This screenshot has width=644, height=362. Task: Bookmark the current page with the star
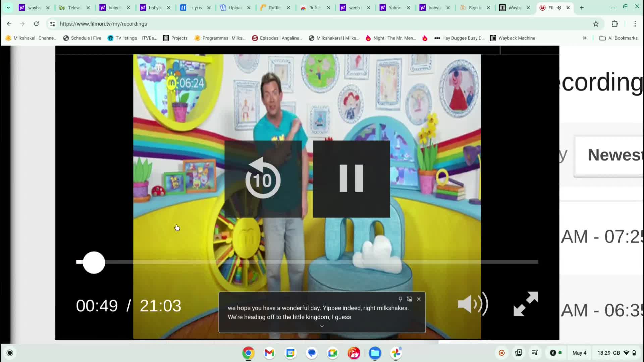596,24
